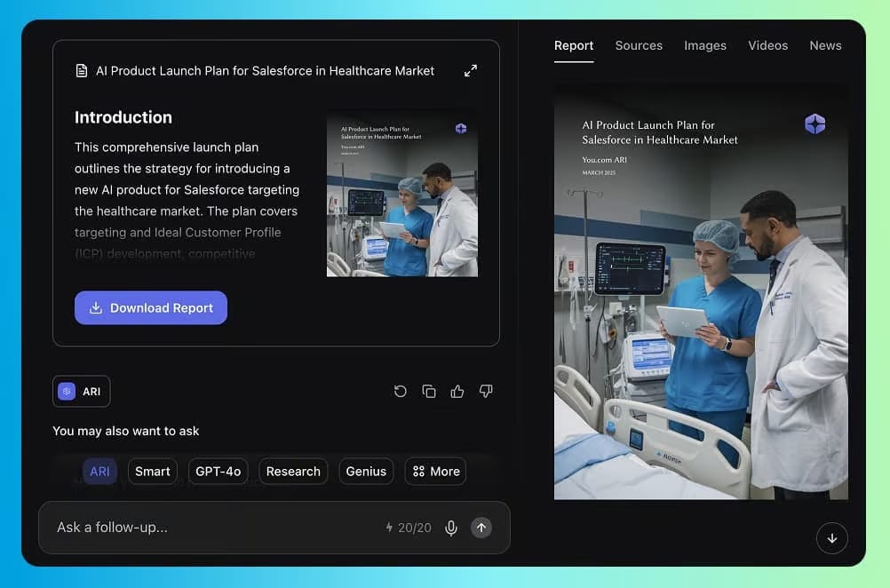The height and width of the screenshot is (588, 890).
Task: Click the report title in the card header
Action: (265, 71)
